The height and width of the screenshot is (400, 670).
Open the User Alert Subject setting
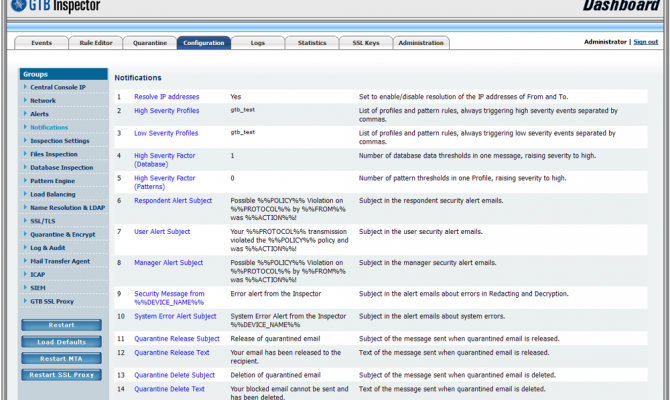pyautogui.click(x=162, y=232)
